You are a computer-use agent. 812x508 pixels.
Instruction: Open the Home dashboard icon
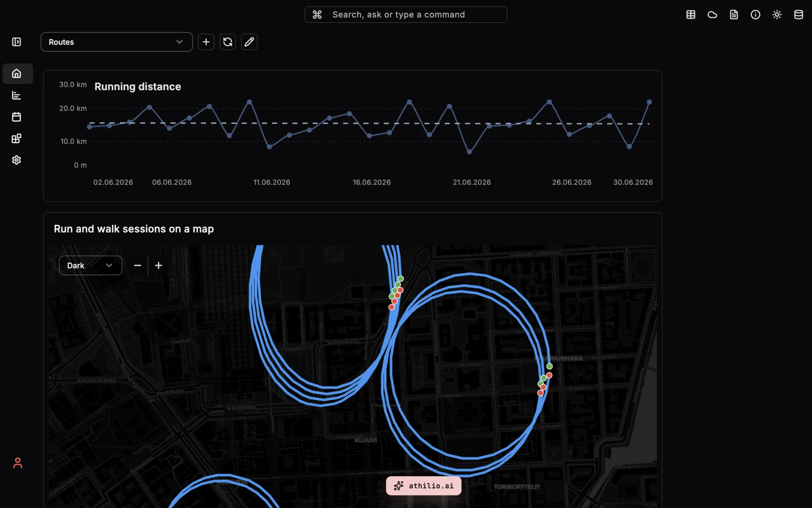click(x=17, y=74)
